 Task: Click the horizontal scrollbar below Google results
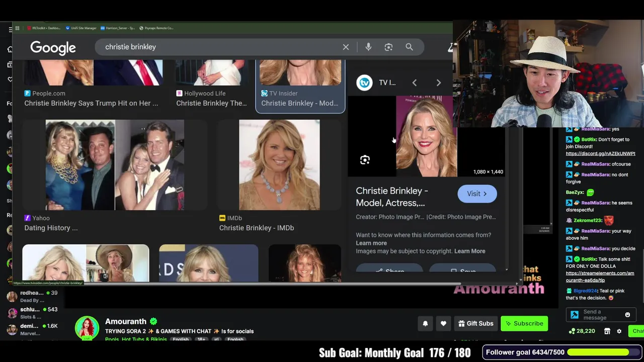click(272, 284)
